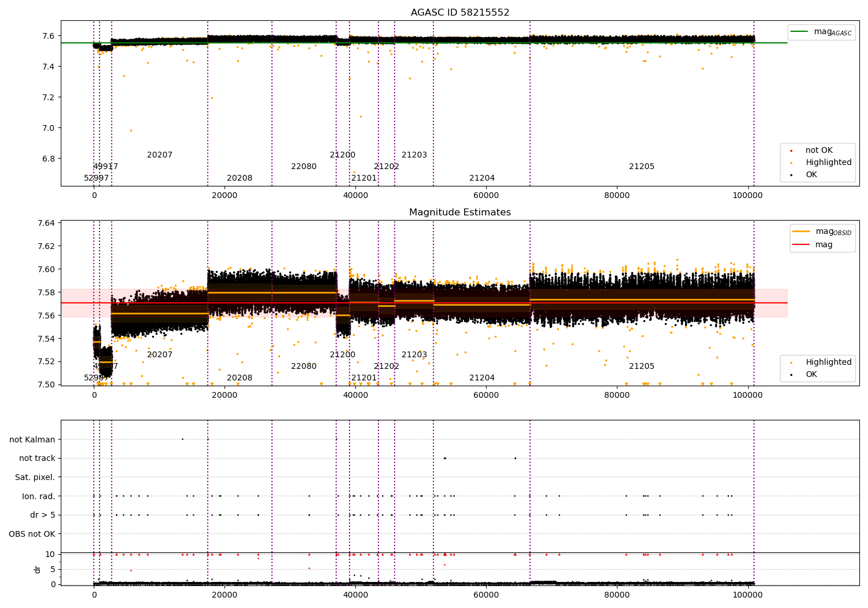Screen dimensions: 868x608
Task: Click OBSID label 21204 in top plot
Action: [x=482, y=178]
